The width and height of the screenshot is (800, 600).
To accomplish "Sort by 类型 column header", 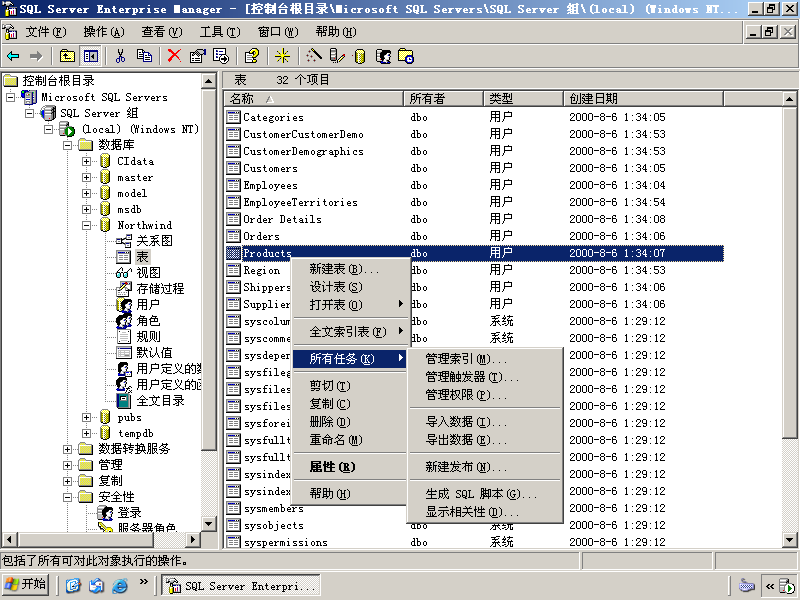I will [523, 98].
